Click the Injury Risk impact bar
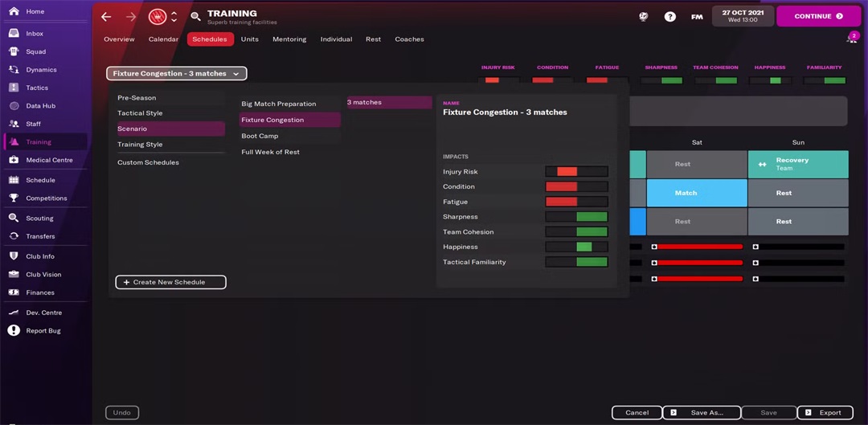Screen dimensions: 868x425 (576, 172)
